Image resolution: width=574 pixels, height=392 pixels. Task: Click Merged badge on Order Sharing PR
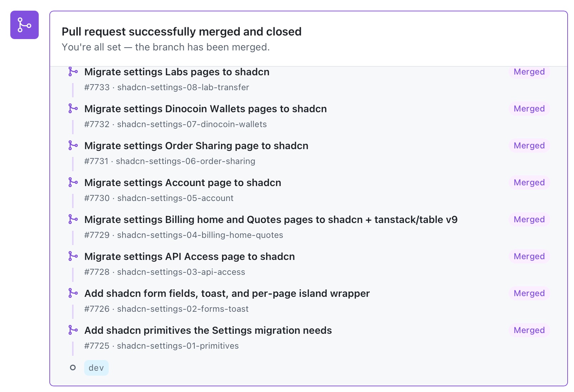pos(529,146)
